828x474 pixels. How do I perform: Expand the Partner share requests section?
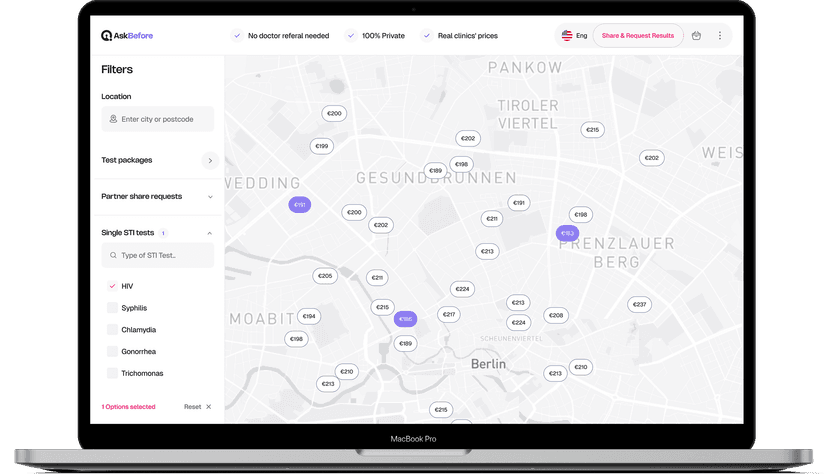point(210,197)
